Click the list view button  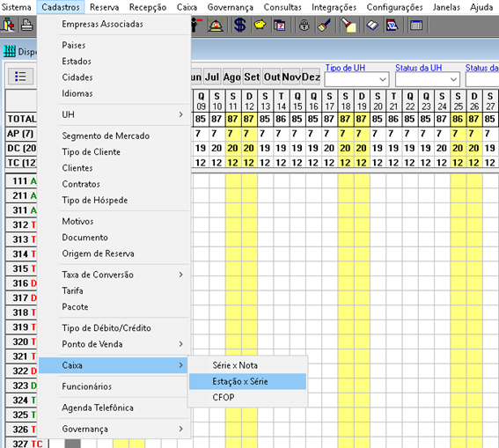(20, 77)
